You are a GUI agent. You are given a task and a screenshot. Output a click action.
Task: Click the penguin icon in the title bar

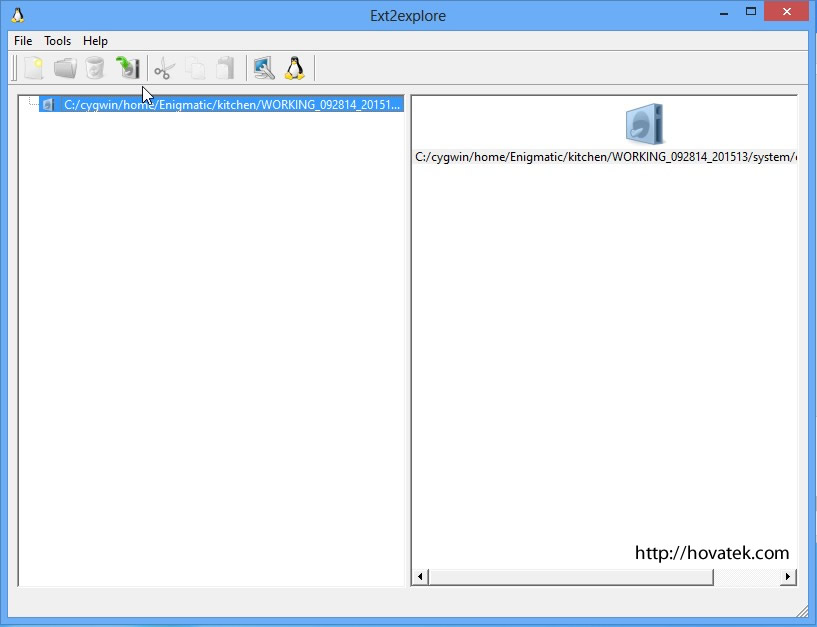pos(17,15)
